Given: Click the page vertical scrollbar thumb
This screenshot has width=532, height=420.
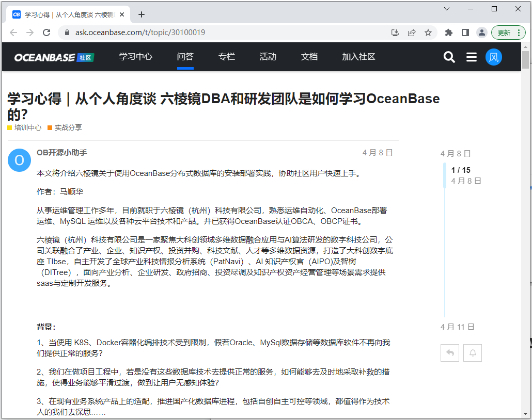Looking at the screenshot, I should pyautogui.click(x=526, y=60).
